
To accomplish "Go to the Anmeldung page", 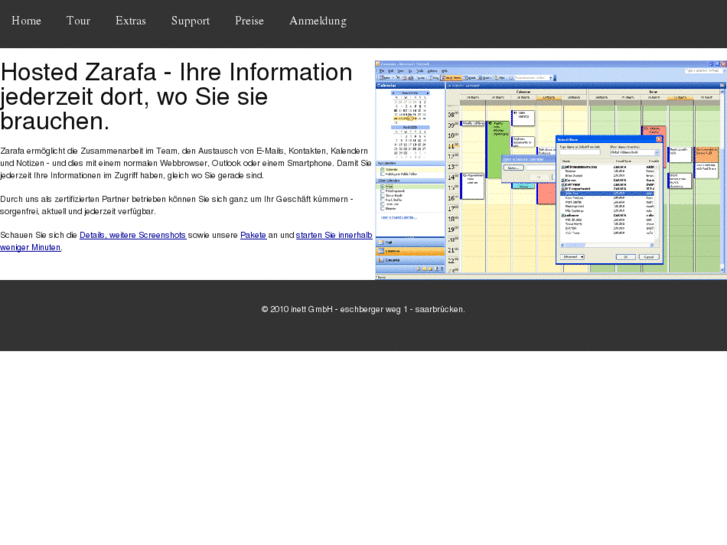I will point(318,21).
